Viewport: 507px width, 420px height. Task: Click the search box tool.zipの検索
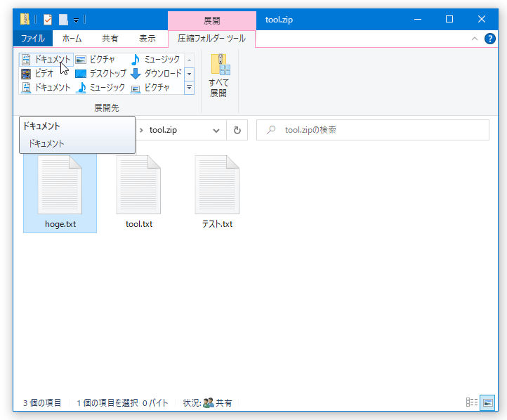tap(372, 130)
